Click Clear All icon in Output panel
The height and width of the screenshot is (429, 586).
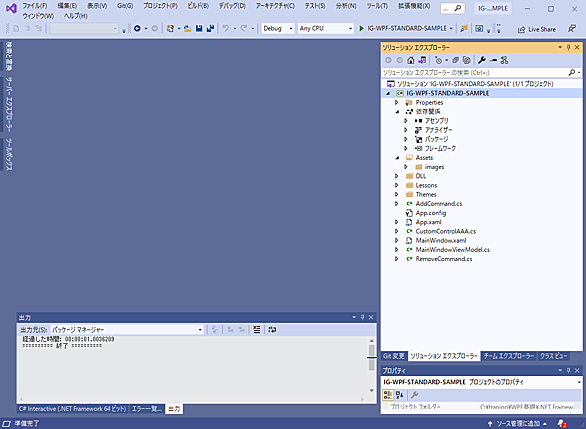256,330
